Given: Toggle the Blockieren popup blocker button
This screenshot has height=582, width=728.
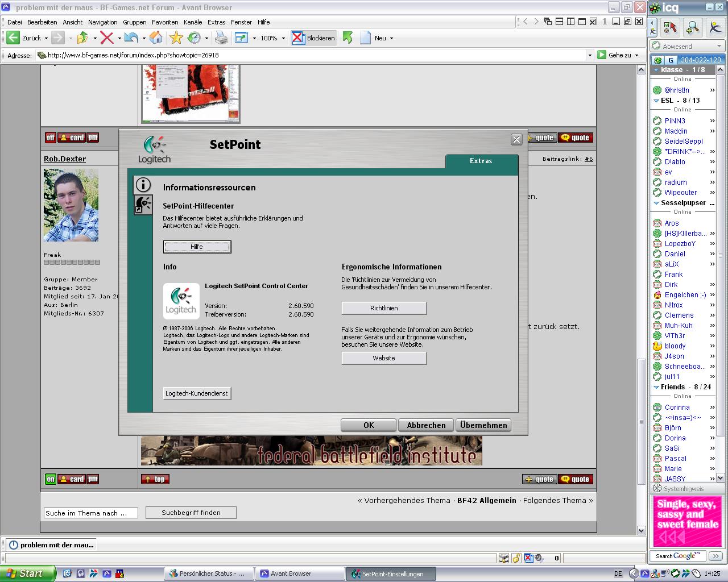Looking at the screenshot, I should (313, 38).
